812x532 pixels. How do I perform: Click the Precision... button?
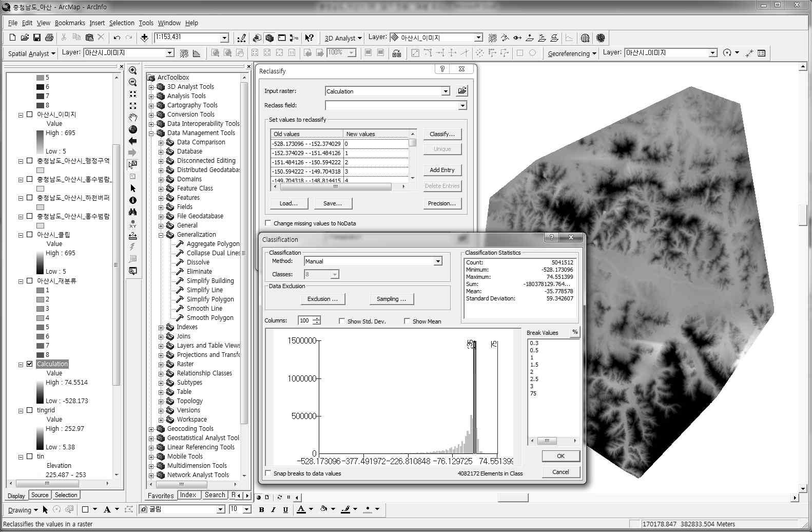click(x=442, y=203)
